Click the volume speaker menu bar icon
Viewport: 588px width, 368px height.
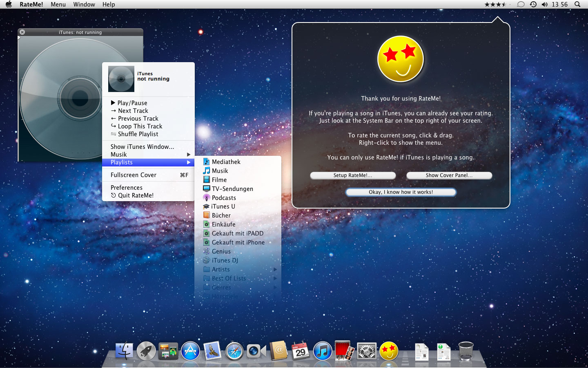(x=545, y=4)
